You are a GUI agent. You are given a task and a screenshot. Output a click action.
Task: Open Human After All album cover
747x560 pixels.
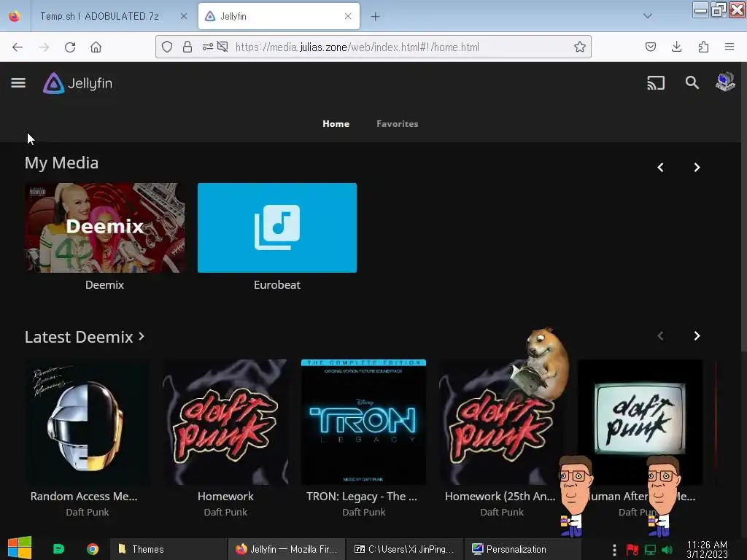click(x=640, y=422)
